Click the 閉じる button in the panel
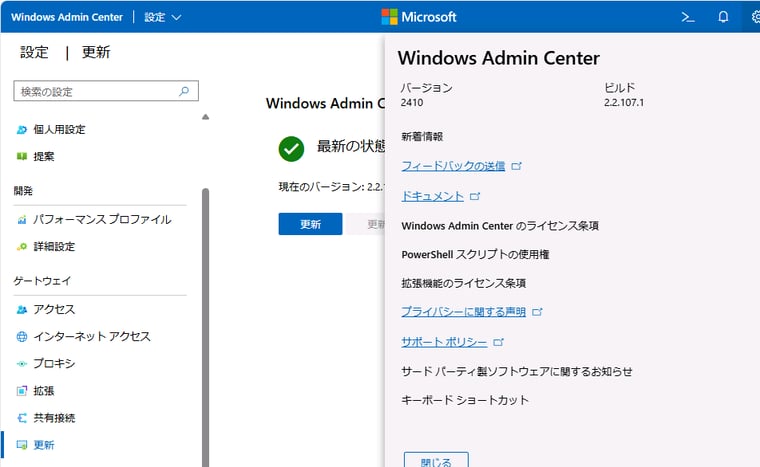Screen dimensions: 760x467 click(436, 461)
